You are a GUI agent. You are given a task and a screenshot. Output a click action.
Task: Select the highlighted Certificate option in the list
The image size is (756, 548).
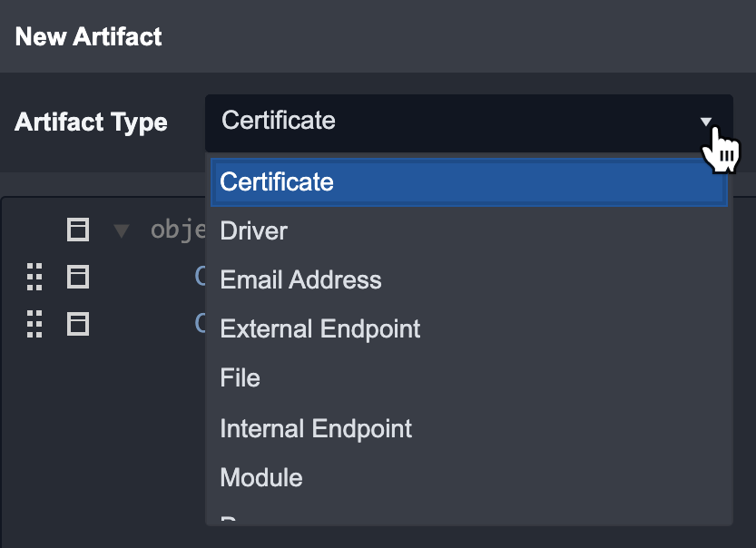(468, 181)
